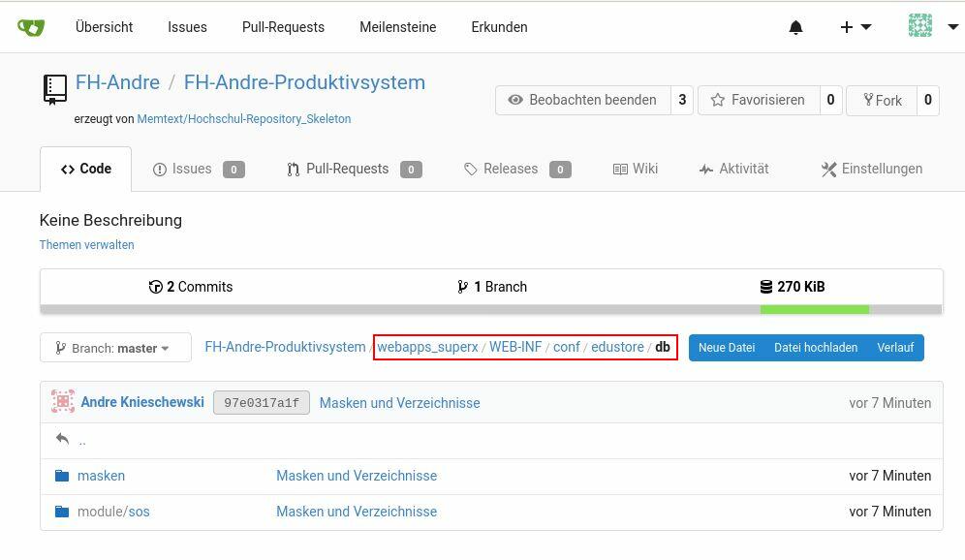Click the masken folder icon
Viewport: 965px width, 560px height.
(x=62, y=476)
